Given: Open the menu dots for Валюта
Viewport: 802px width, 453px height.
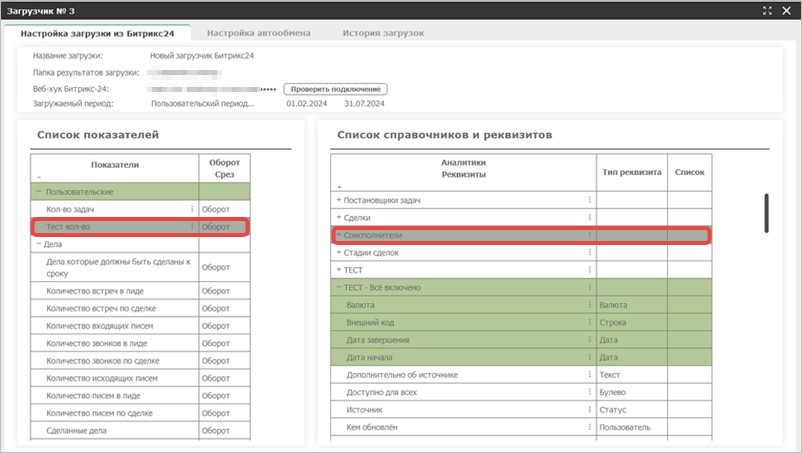Looking at the screenshot, I should pyautogui.click(x=590, y=305).
